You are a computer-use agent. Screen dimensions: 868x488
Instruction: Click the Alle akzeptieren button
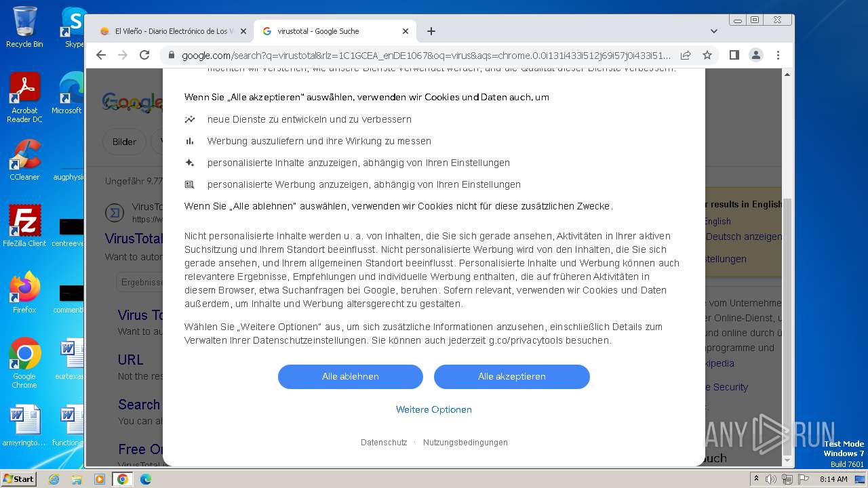click(x=512, y=377)
